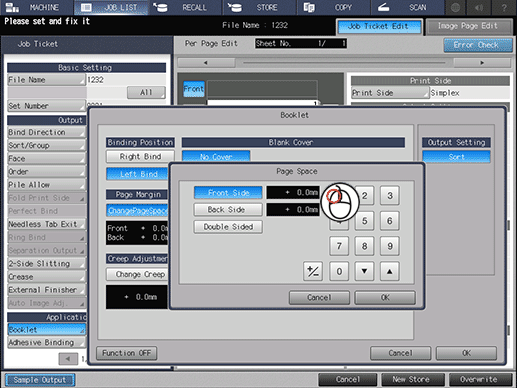Tap keypad number 5
Screen dimensions: 517x388
point(364,221)
